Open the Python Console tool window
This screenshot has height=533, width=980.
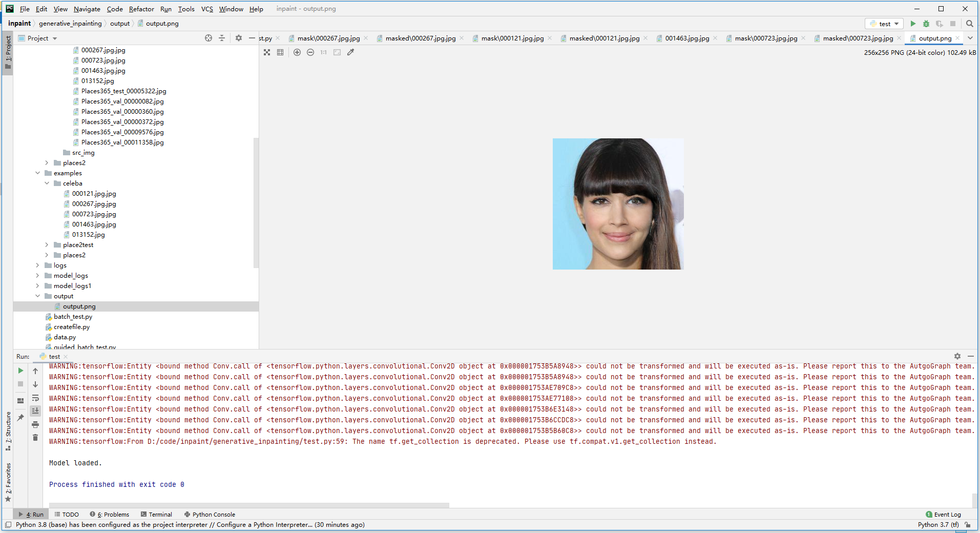(x=210, y=515)
